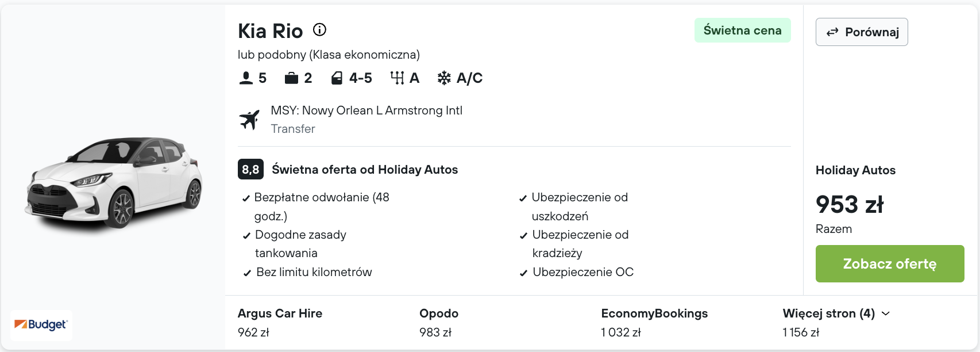The width and height of the screenshot is (980, 352).
Task: Click the airplane pickup location icon
Action: pos(249,119)
